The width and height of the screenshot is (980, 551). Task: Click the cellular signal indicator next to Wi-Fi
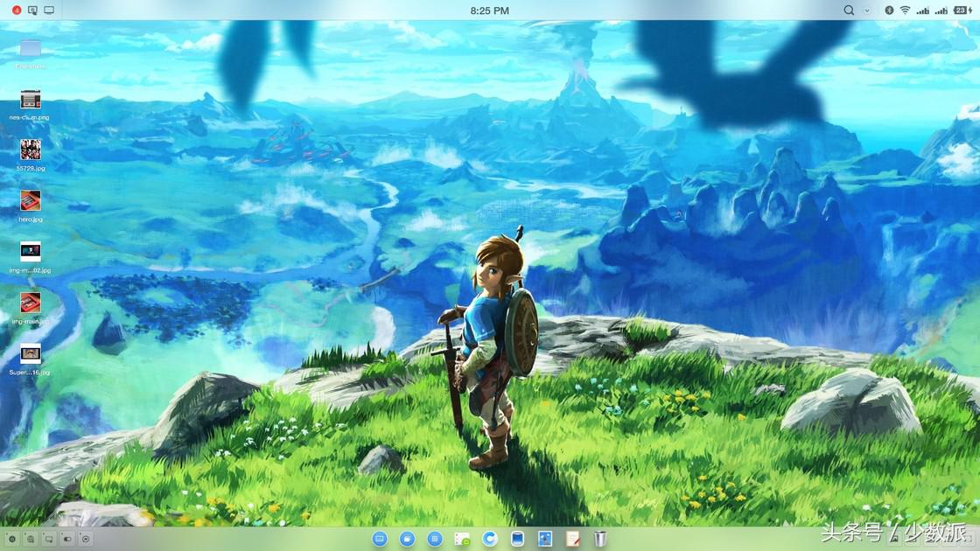(922, 10)
